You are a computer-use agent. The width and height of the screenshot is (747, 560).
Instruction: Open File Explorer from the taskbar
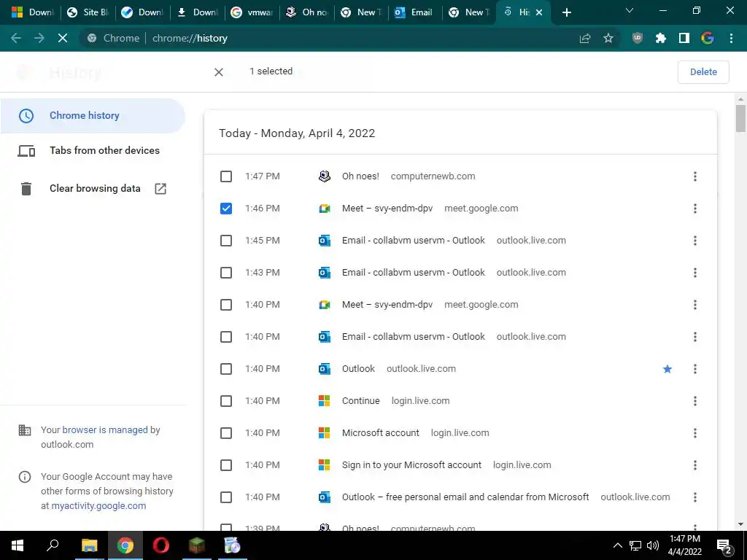tap(89, 545)
